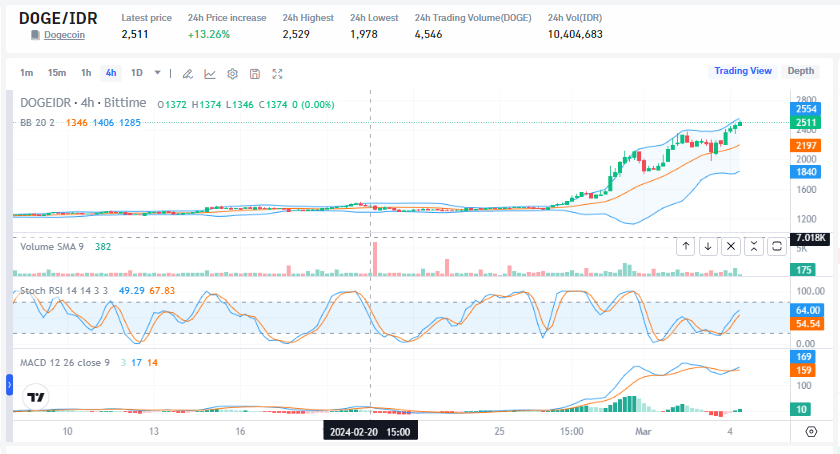Open the price scale settings gear at bottom right
This screenshot has height=454, width=840.
point(811,431)
